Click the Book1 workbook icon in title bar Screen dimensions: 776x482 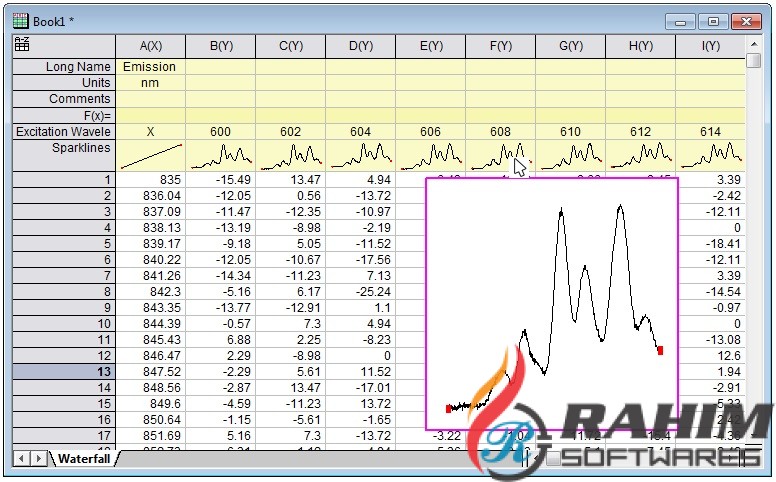pyautogui.click(x=20, y=21)
